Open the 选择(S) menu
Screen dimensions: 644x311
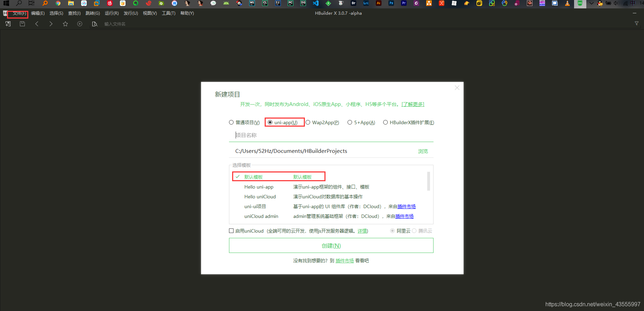coord(56,13)
